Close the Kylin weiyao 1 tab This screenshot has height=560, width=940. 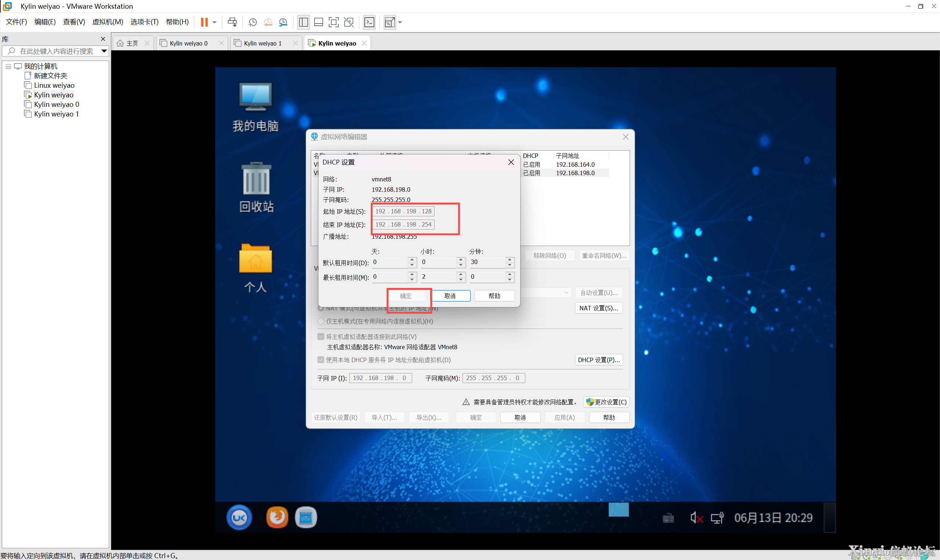(295, 43)
